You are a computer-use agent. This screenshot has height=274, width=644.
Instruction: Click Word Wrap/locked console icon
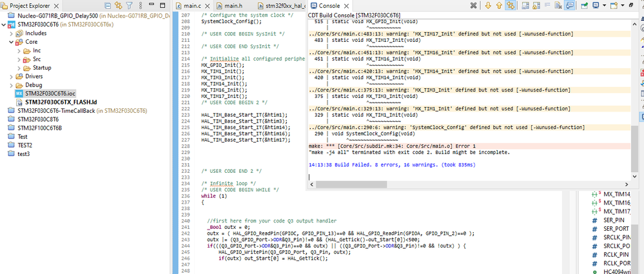pos(536,5)
